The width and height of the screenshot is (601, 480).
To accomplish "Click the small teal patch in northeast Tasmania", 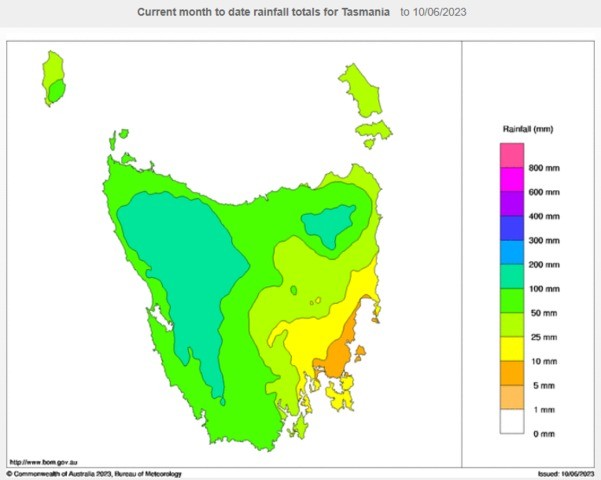I will (330, 227).
